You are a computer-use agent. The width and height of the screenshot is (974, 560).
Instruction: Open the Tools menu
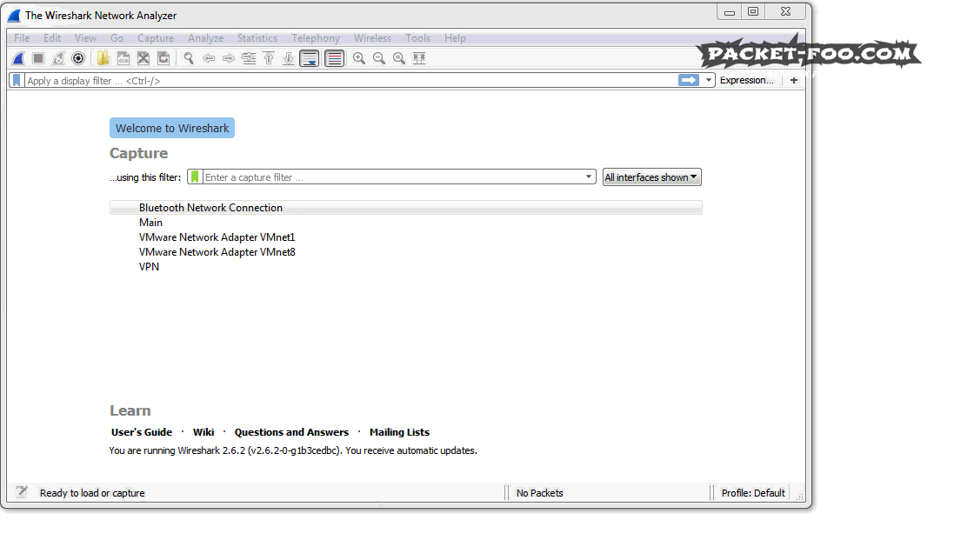tap(418, 38)
